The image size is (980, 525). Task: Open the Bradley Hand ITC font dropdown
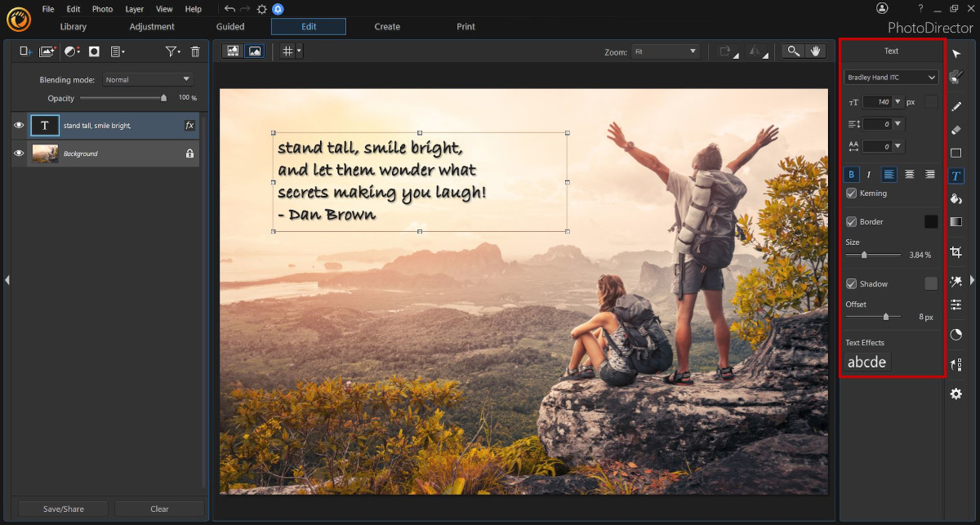click(x=891, y=78)
